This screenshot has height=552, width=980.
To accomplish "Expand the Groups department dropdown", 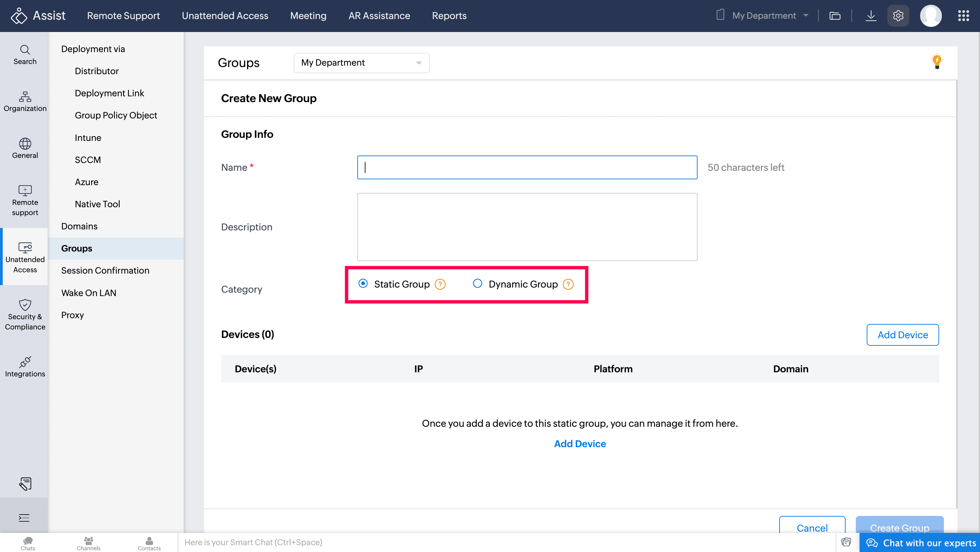I will point(361,63).
